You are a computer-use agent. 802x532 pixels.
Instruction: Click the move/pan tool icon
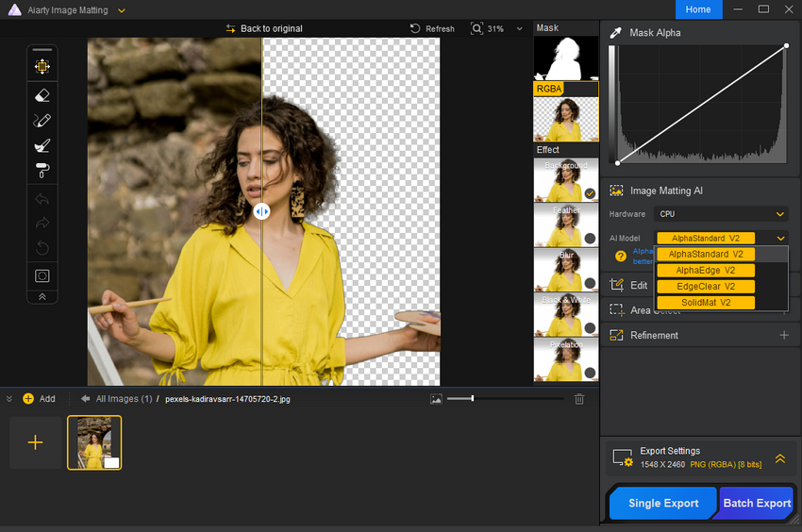click(42, 67)
